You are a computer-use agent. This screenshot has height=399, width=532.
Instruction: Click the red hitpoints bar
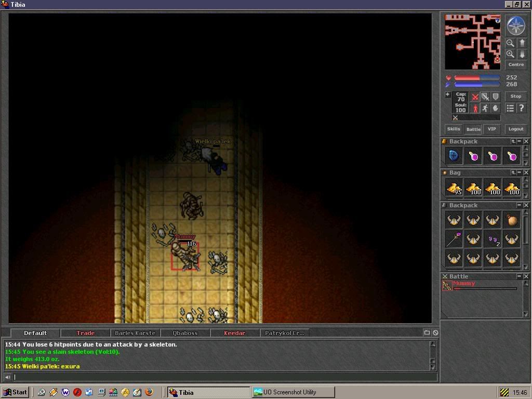pyautogui.click(x=477, y=78)
